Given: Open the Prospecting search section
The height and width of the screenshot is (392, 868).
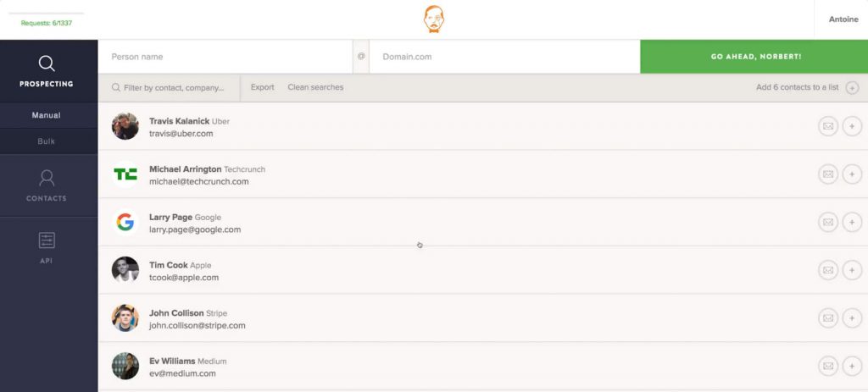Looking at the screenshot, I should pyautogui.click(x=47, y=71).
